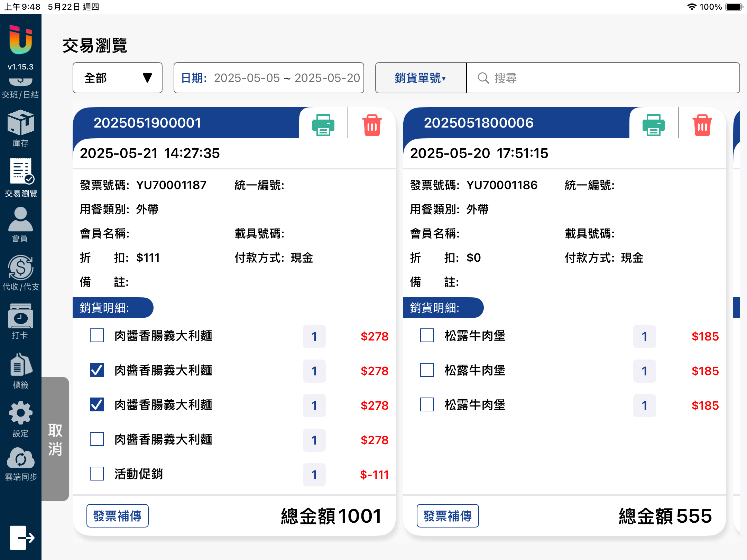The image size is (747, 560).
Task: Print receipt for order 2025051900001
Action: pyautogui.click(x=323, y=125)
